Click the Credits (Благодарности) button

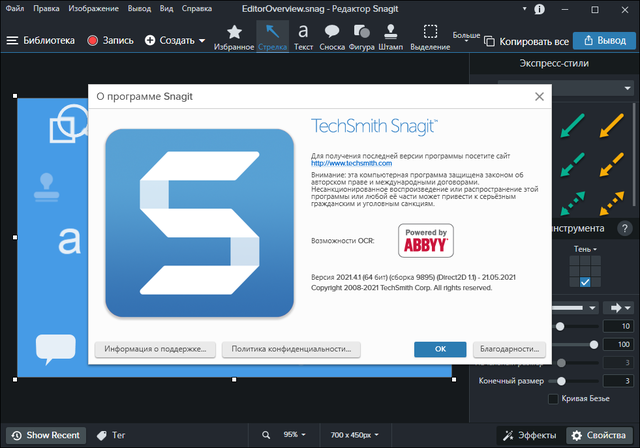click(509, 349)
